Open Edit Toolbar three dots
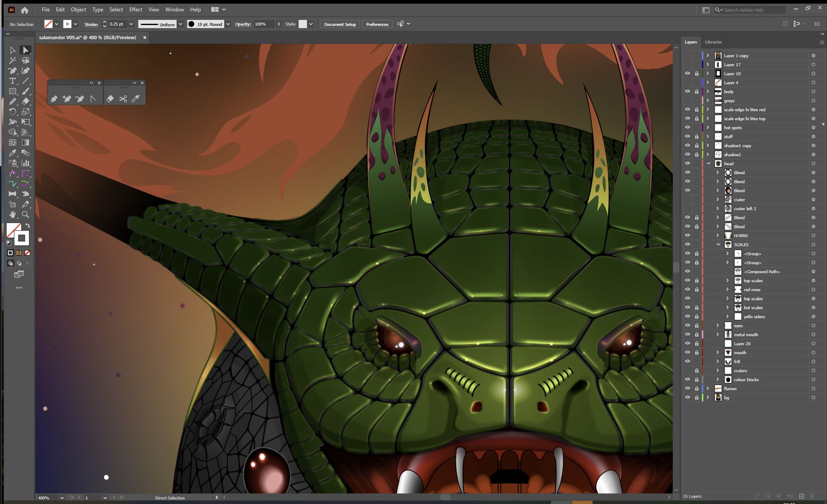 tap(19, 288)
